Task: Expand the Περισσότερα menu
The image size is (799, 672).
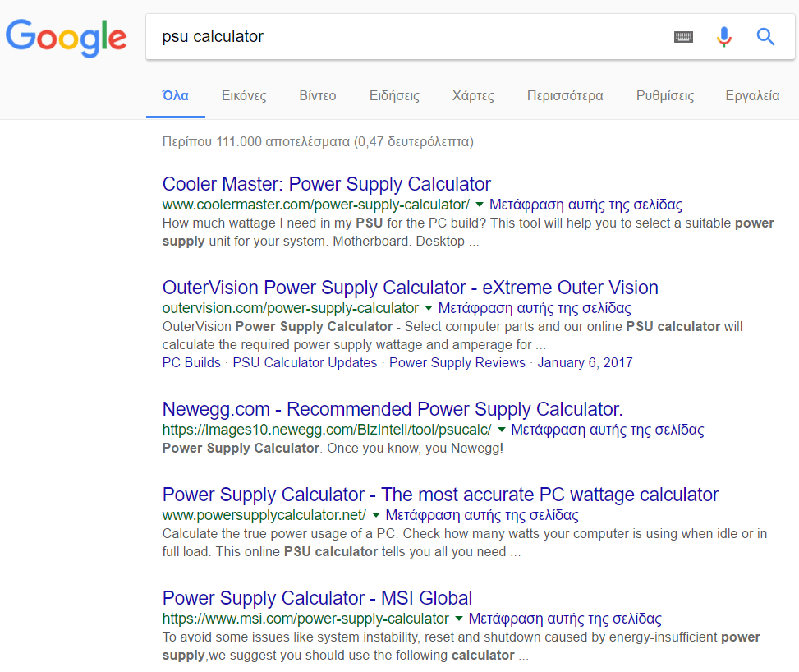Action: (x=565, y=96)
